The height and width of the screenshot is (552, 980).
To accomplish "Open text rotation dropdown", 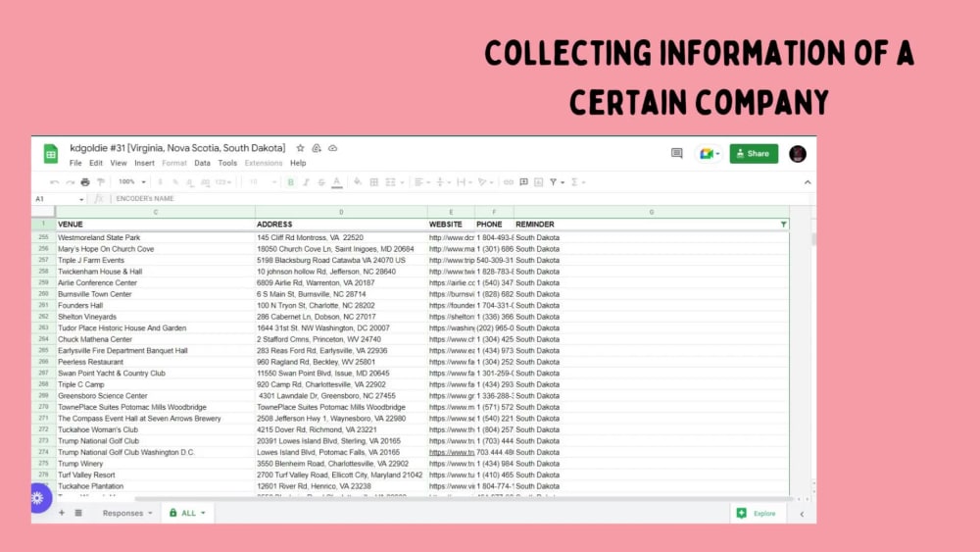I will pyautogui.click(x=485, y=182).
